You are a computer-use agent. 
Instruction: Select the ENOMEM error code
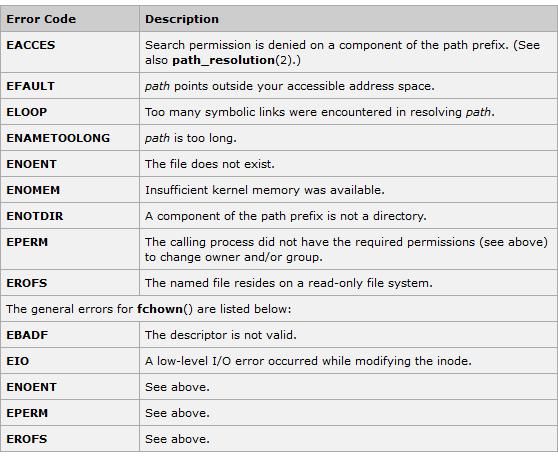point(33,190)
